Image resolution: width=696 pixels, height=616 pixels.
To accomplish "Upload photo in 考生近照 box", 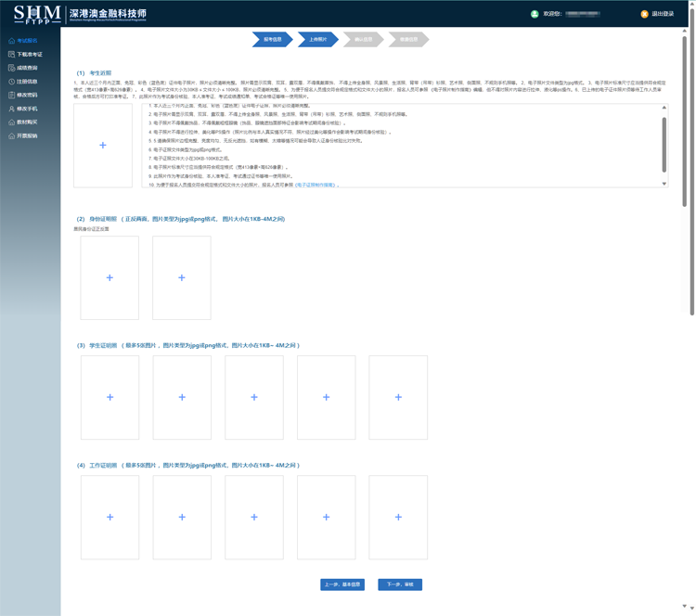I will click(102, 145).
